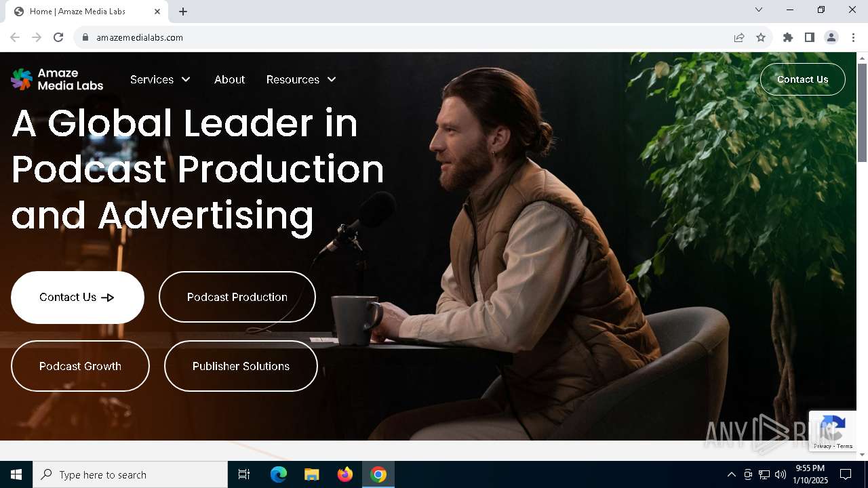
Task: Click the address bar URL field
Action: (x=407, y=37)
